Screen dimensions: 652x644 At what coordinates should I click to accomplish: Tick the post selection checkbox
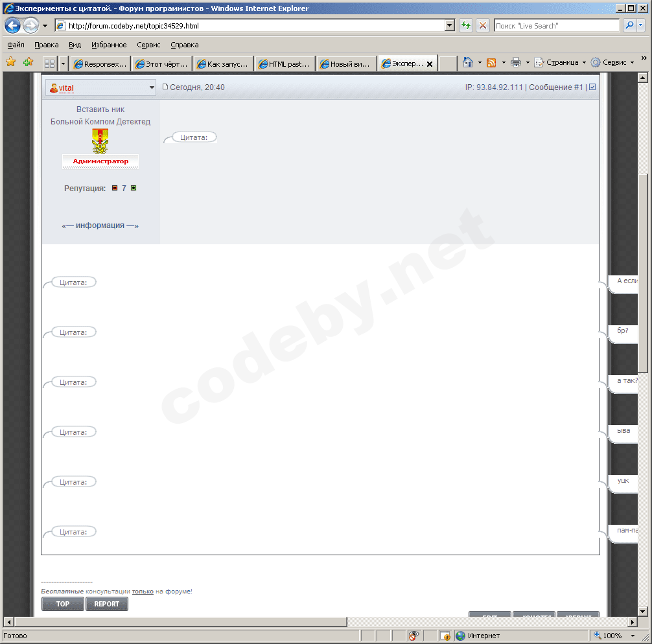[x=592, y=87]
